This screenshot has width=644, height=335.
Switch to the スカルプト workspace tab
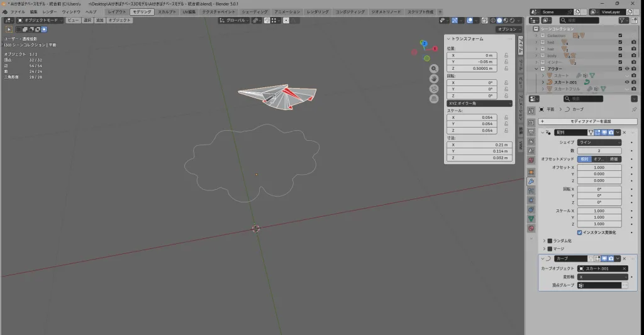167,12
